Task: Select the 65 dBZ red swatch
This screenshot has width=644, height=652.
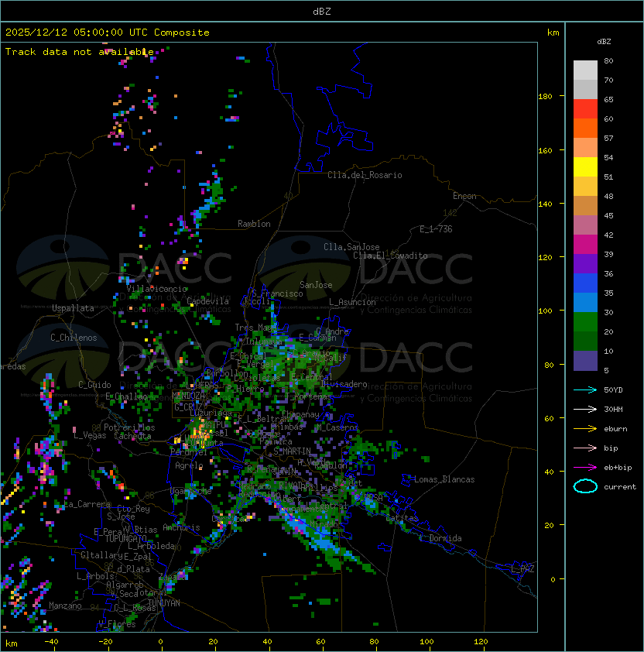Action: point(585,108)
